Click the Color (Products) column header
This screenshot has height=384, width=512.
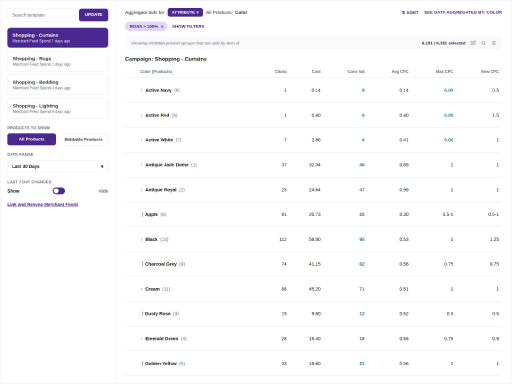coord(156,72)
